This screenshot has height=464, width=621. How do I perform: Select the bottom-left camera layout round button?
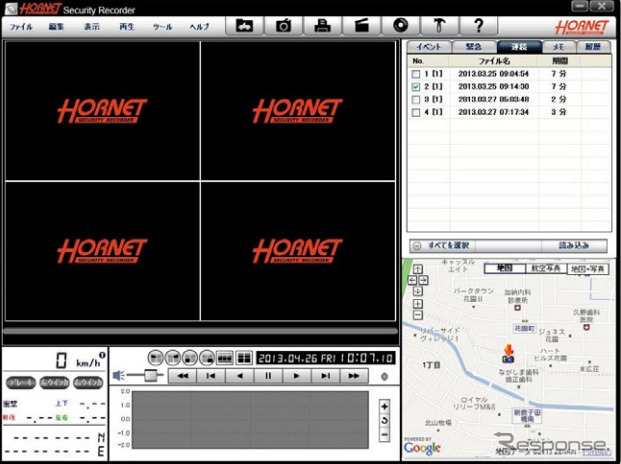pyautogui.click(x=190, y=358)
